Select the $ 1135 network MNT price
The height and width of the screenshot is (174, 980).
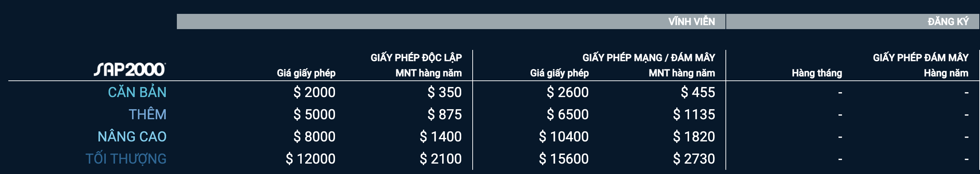[694, 114]
